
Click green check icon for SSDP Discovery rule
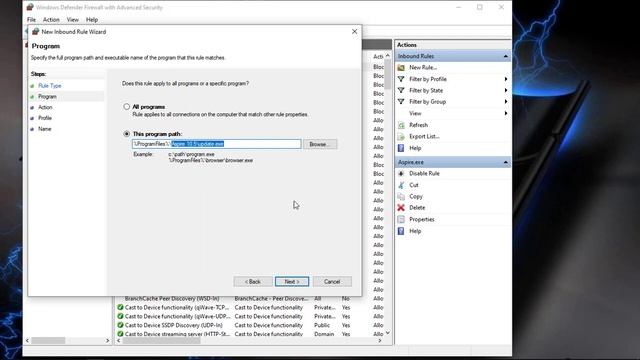point(120,325)
